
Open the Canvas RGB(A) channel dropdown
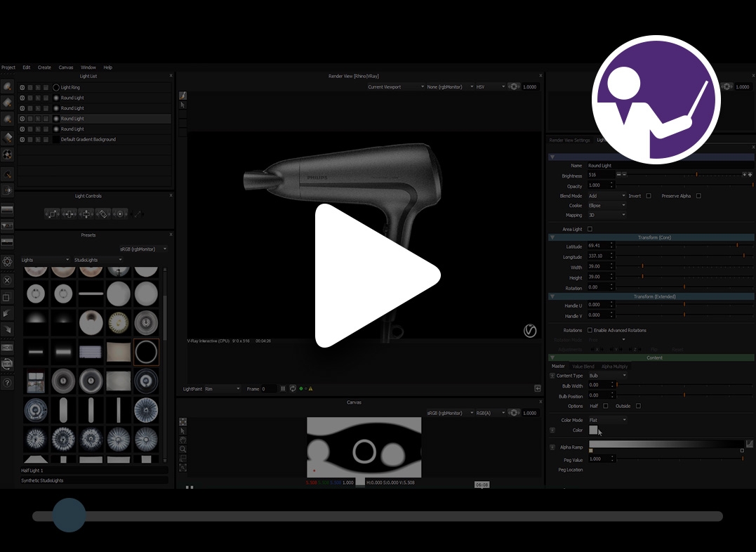[x=491, y=413]
